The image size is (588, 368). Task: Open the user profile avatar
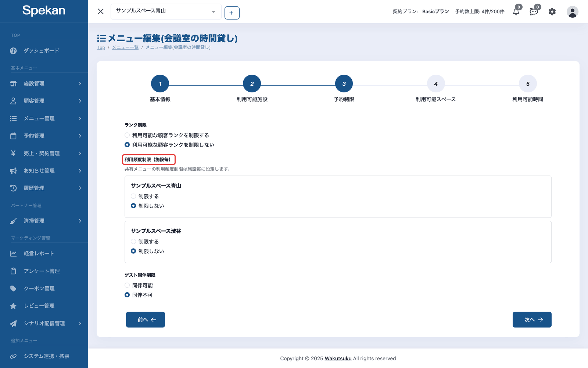coord(572,12)
